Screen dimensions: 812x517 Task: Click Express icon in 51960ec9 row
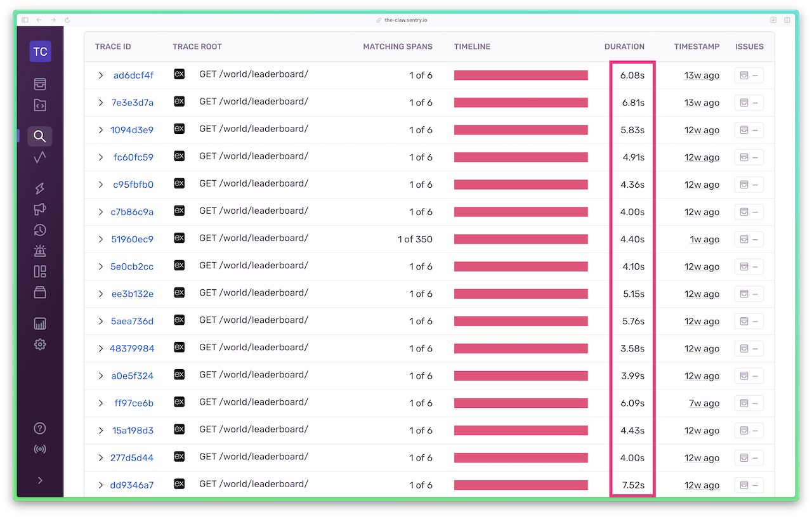(x=180, y=238)
